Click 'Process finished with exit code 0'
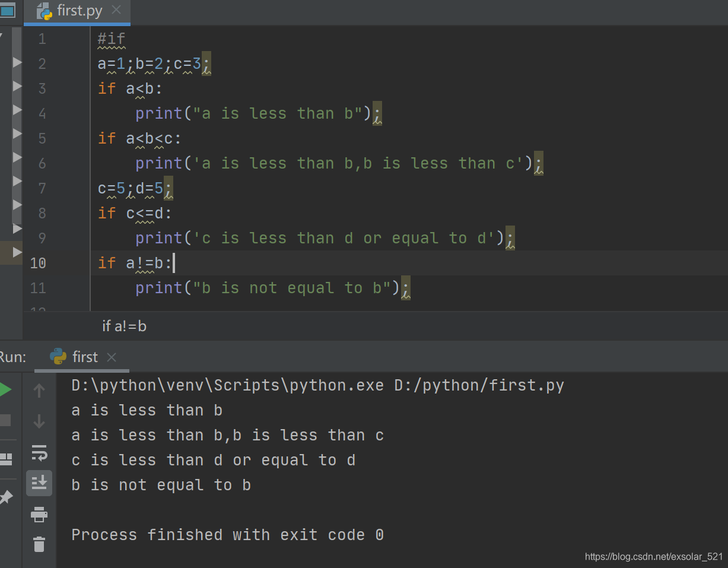The height and width of the screenshot is (568, 728). pos(228,535)
